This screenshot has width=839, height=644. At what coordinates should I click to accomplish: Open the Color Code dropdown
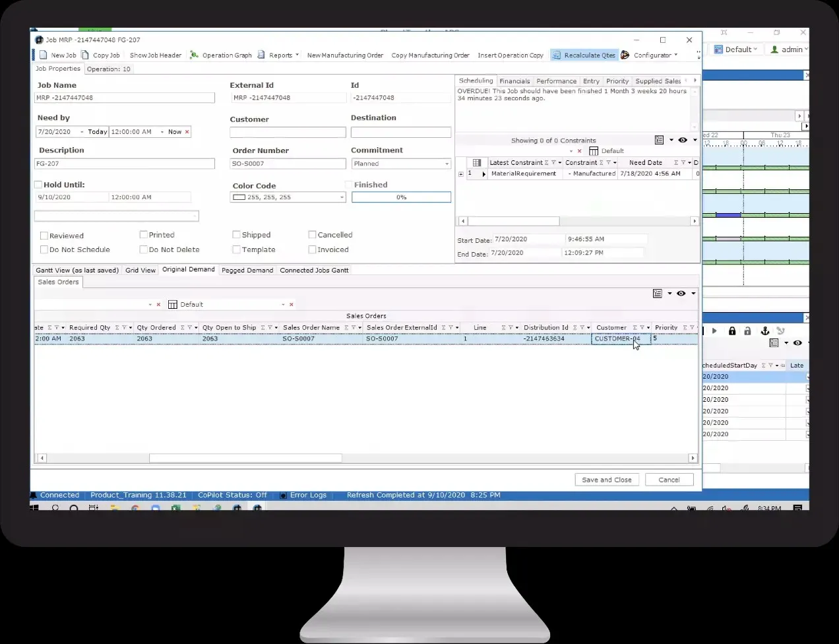(x=342, y=197)
